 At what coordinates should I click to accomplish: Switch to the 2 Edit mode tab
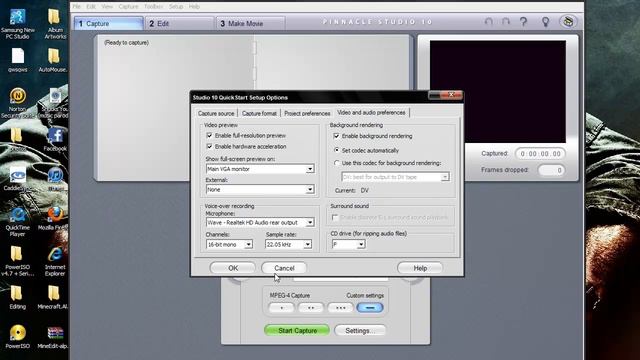[x=179, y=24]
